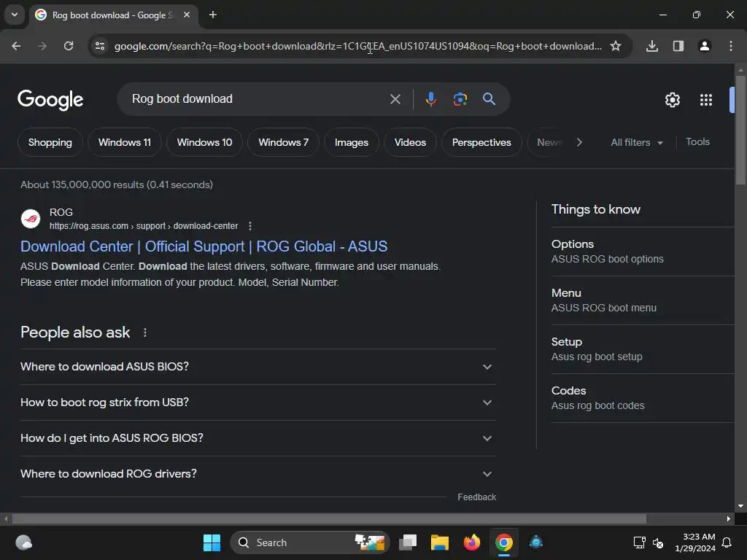Viewport: 747px width, 560px height.
Task: Clear the search box with X icon
Action: tap(395, 99)
